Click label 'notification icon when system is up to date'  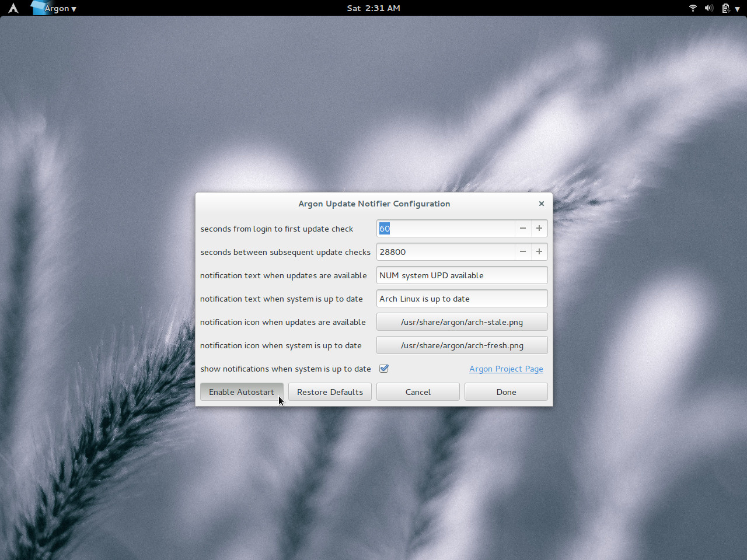point(281,345)
